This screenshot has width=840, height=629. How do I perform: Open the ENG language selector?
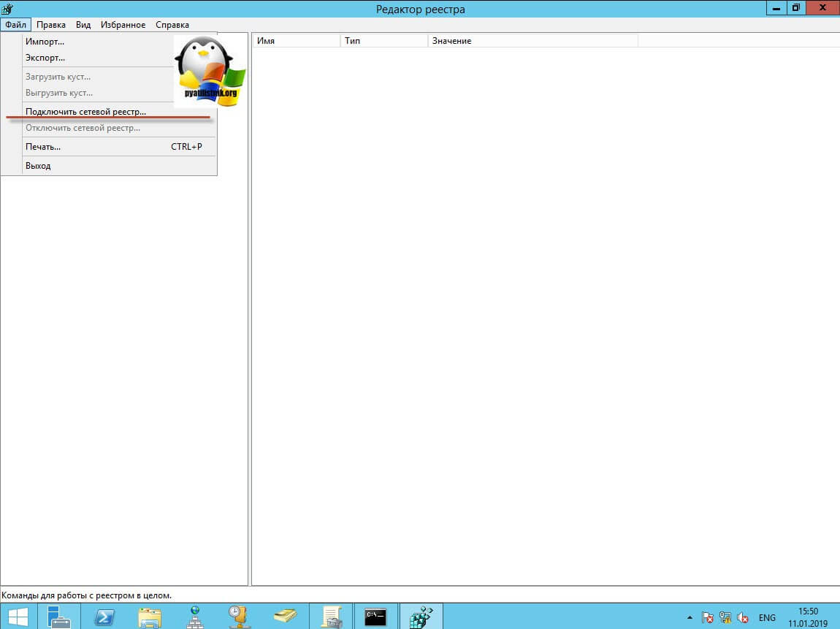[767, 617]
